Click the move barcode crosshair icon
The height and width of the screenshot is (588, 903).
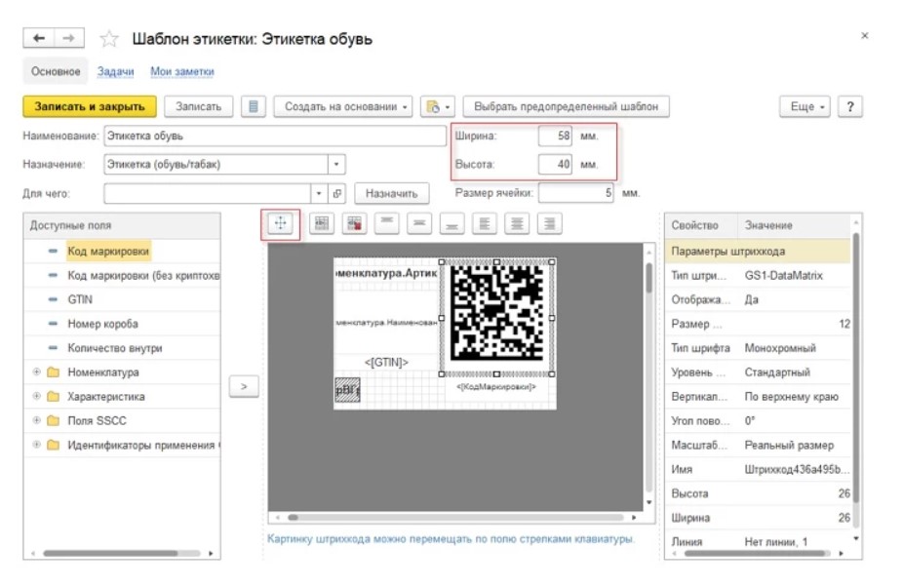pos(281,223)
